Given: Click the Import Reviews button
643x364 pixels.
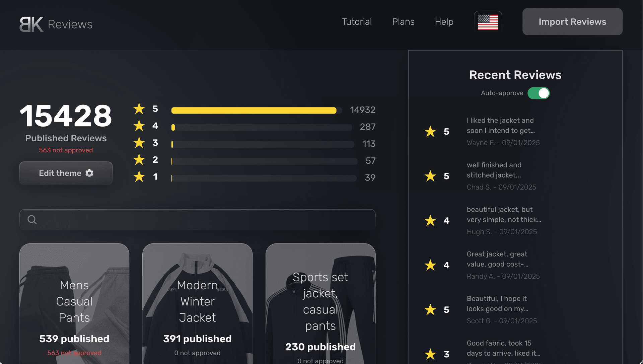Looking at the screenshot, I should pos(572,21).
